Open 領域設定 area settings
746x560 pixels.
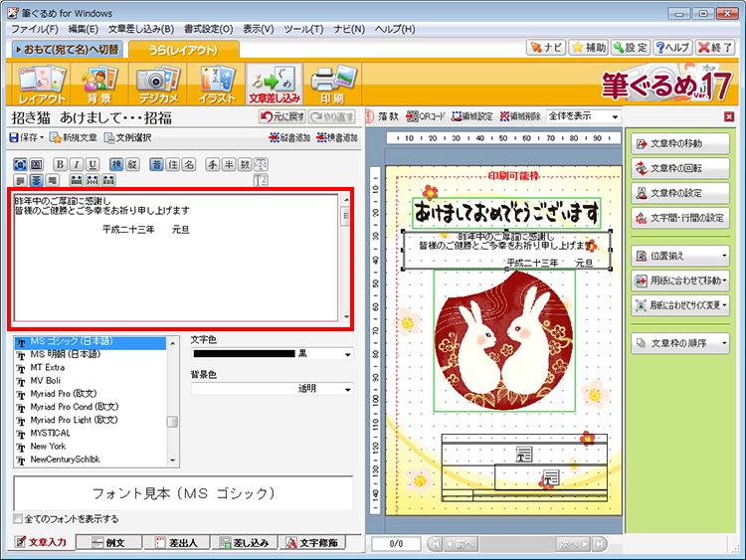coord(471,116)
